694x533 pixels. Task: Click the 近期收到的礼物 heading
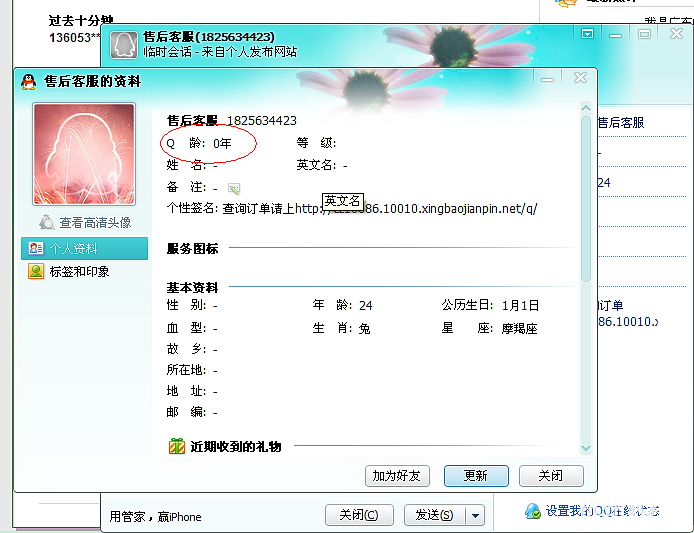pos(236,447)
